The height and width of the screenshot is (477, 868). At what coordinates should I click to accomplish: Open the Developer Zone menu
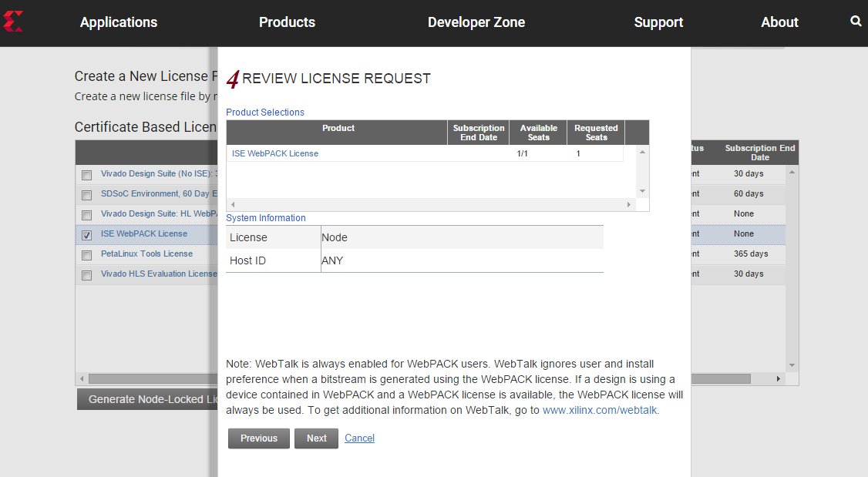click(x=476, y=22)
